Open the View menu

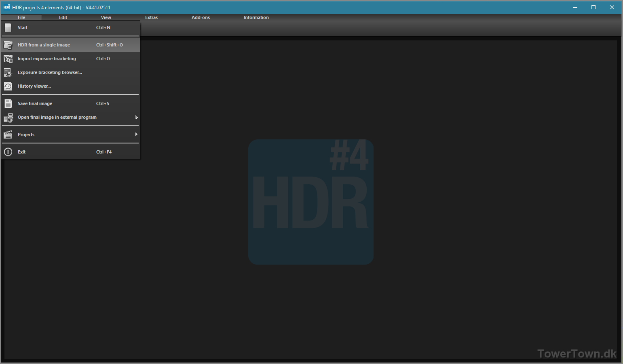pos(106,17)
